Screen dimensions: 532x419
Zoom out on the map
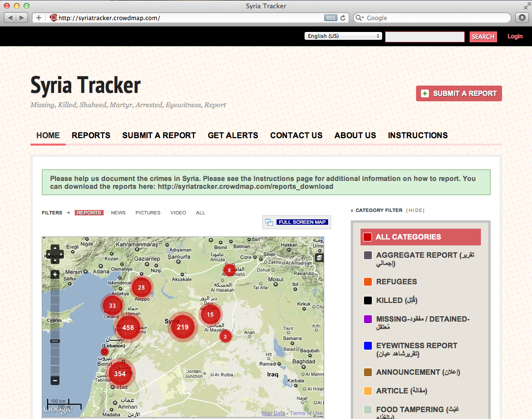[55, 380]
